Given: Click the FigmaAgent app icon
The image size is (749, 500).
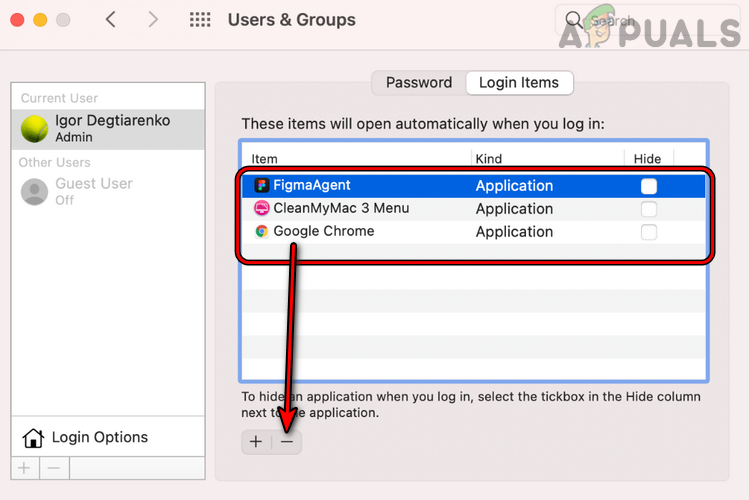Looking at the screenshot, I should [x=262, y=186].
